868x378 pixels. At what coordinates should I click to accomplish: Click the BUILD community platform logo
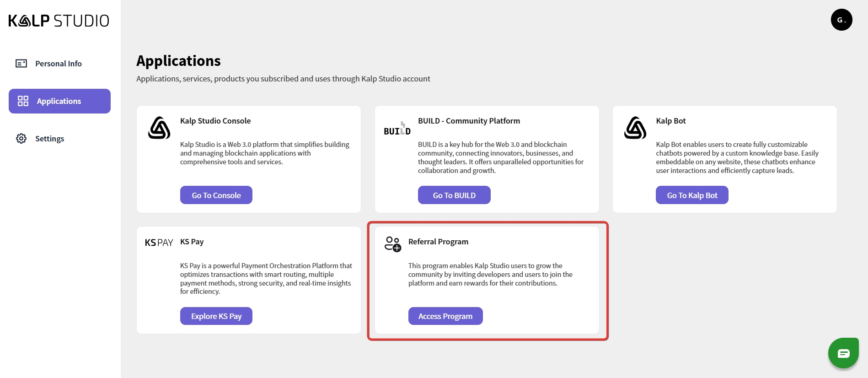click(x=397, y=129)
